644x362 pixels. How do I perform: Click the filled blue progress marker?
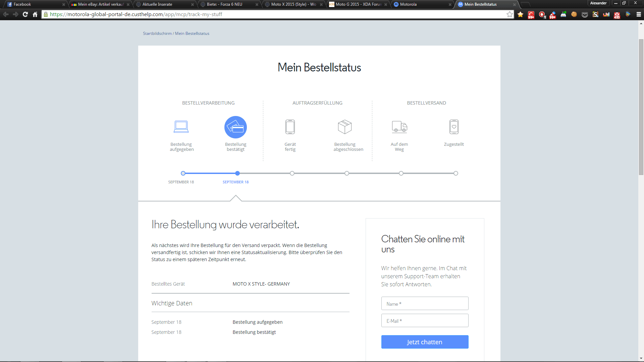(x=237, y=173)
